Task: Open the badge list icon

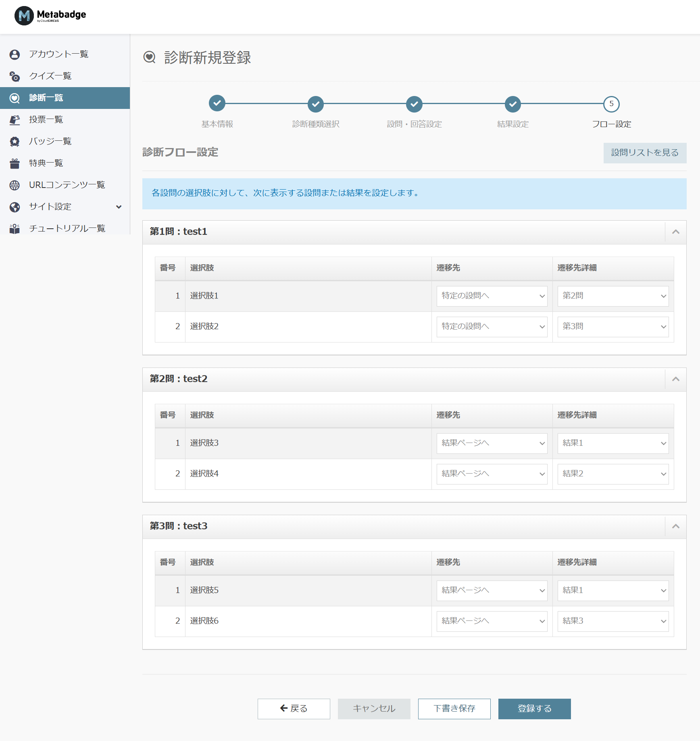Action: (15, 142)
